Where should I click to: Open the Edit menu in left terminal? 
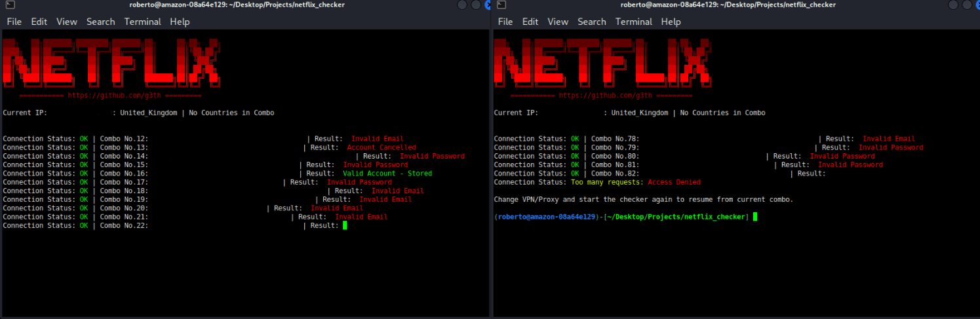click(x=39, y=22)
